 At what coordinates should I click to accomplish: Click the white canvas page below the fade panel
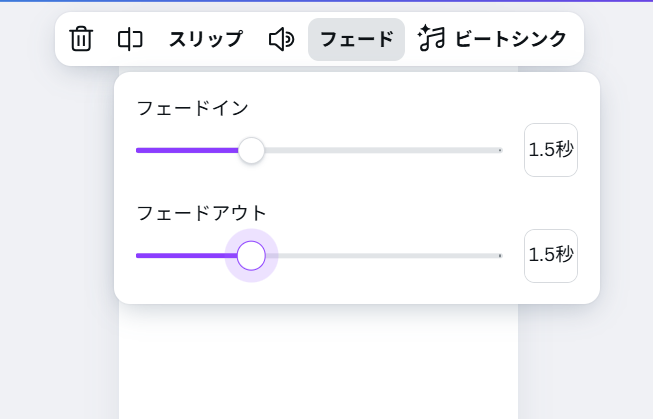click(318, 362)
